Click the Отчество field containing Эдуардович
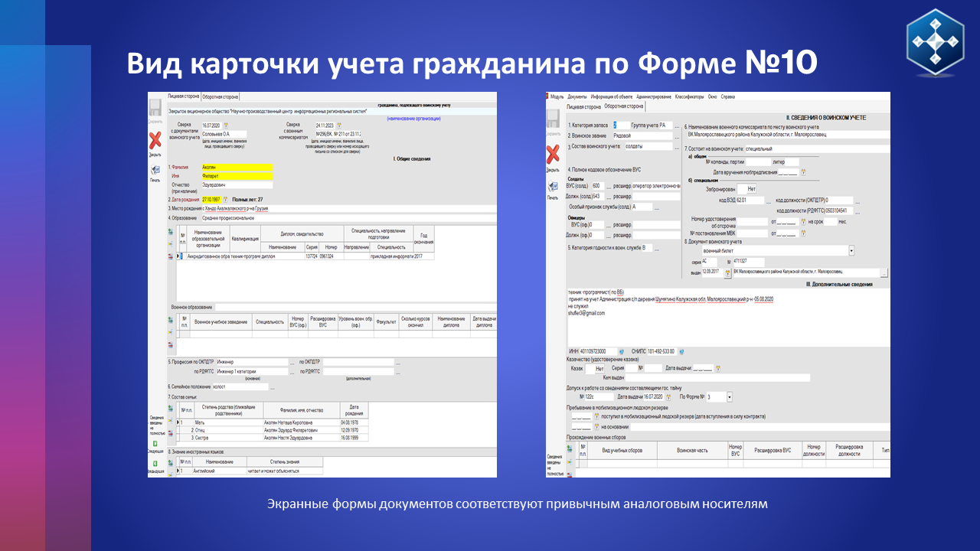Viewport: 980px width, 551px height. [237, 185]
